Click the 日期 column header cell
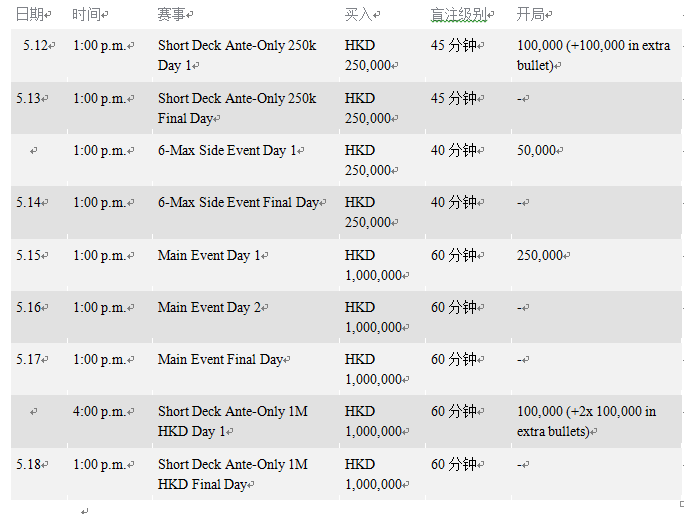Image resolution: width=684 pixels, height=514 pixels. (29, 15)
